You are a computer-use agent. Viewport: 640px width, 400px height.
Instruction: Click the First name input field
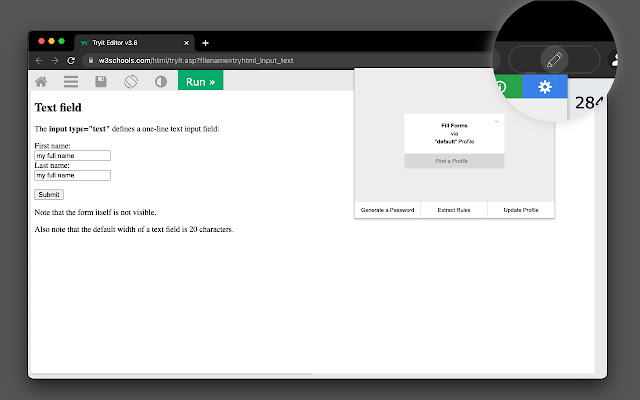72,156
